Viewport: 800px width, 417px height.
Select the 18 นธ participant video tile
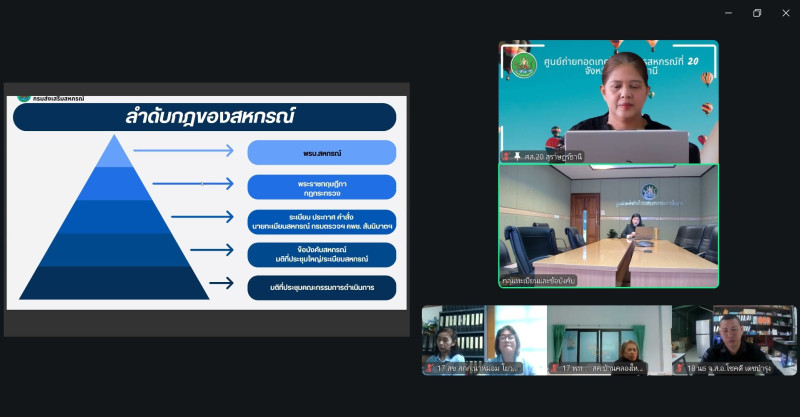pos(734,338)
